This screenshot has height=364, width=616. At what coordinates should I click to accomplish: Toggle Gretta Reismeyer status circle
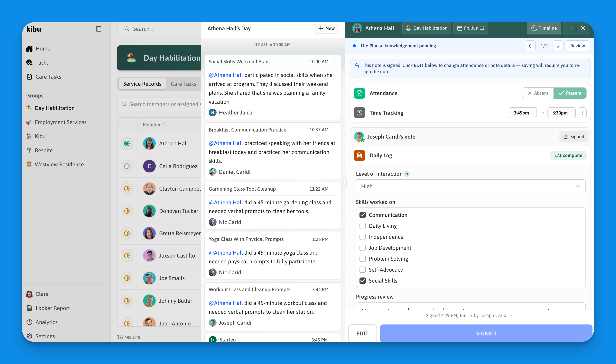pos(127,233)
